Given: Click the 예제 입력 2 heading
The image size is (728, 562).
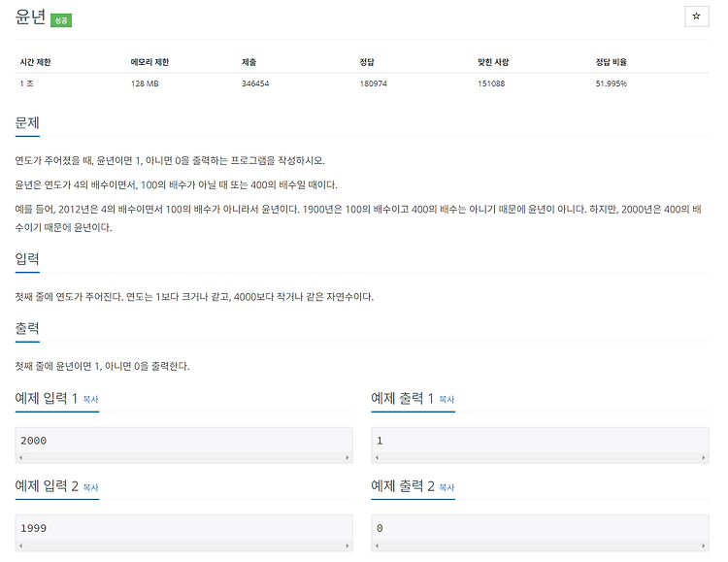Looking at the screenshot, I should pos(47,486).
